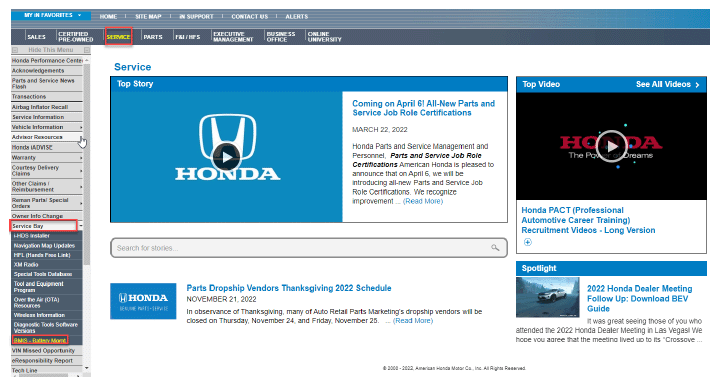Select the Executive Management tab

(233, 37)
